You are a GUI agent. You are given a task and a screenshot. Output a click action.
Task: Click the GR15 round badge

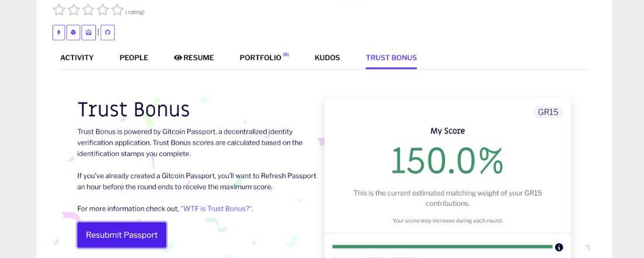click(547, 112)
